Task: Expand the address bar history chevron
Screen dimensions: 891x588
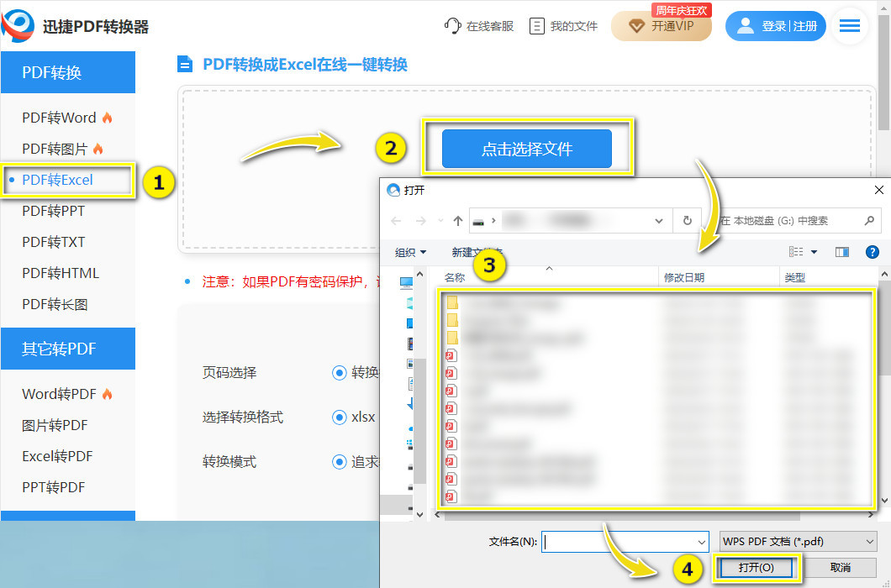Action: pos(659,221)
